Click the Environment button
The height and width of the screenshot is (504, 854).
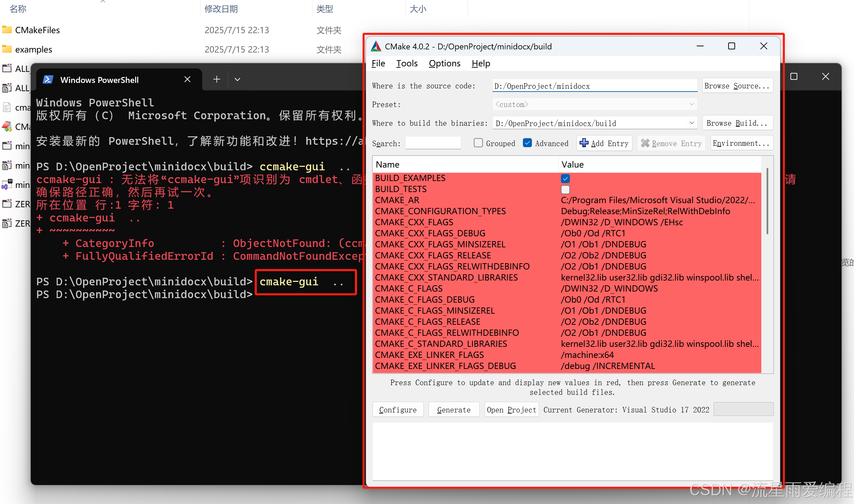pyautogui.click(x=742, y=143)
